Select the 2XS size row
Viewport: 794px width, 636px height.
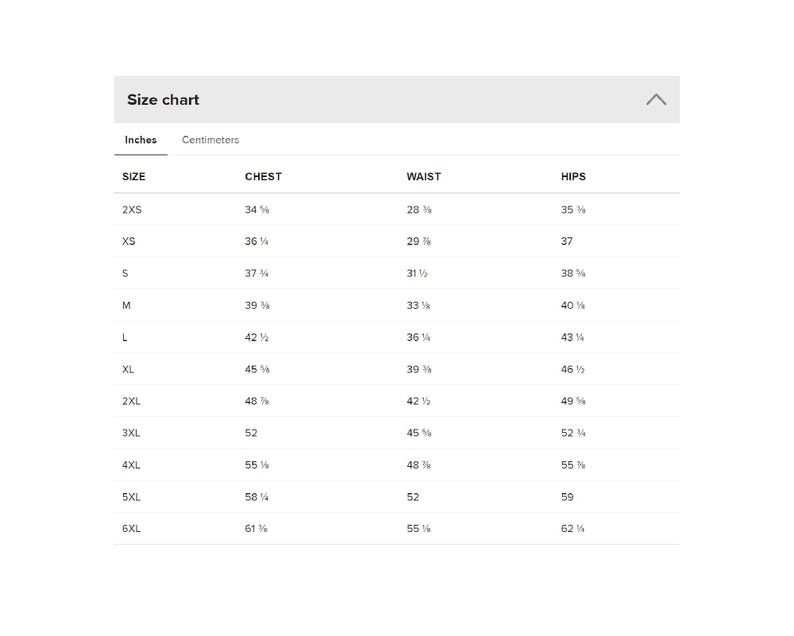[396, 210]
